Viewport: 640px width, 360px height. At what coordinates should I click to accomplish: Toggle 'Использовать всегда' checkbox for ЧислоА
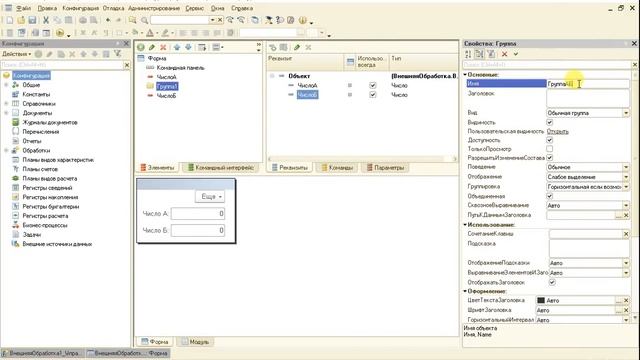click(373, 85)
